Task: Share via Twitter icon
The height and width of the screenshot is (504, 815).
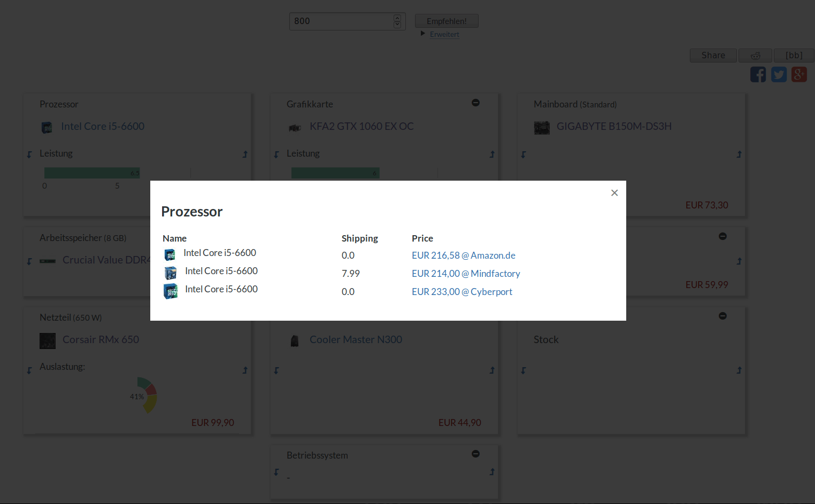Action: coord(779,74)
